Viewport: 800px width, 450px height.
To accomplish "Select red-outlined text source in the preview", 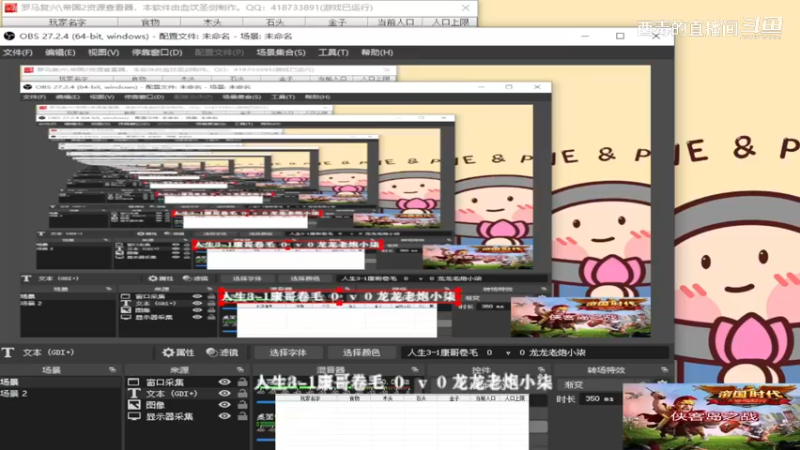I will (339, 296).
